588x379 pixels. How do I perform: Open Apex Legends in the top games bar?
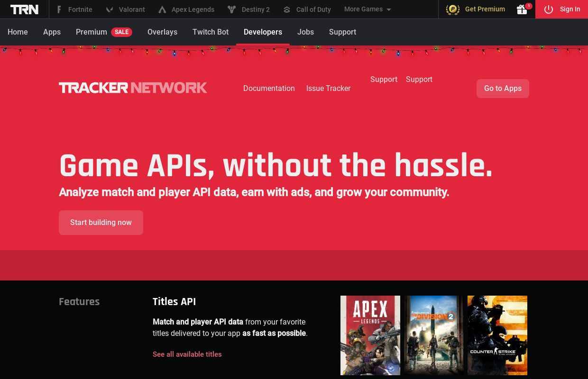[x=186, y=9]
